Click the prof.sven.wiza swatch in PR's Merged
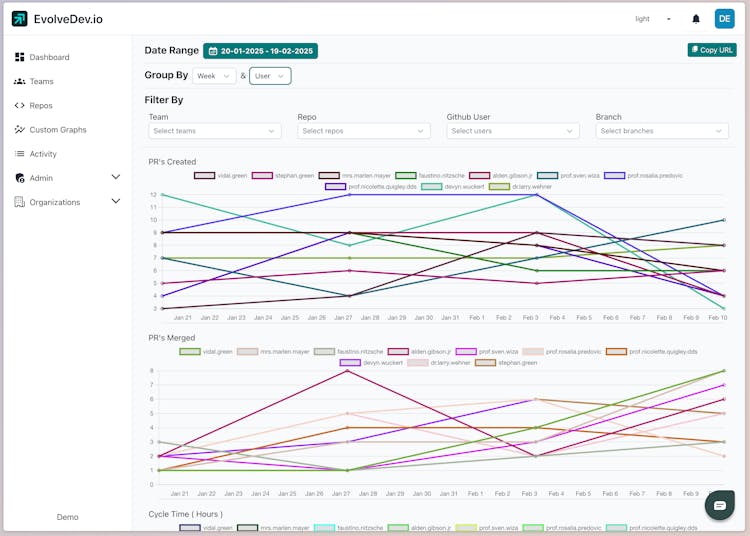This screenshot has height=536, width=750. coord(466,351)
